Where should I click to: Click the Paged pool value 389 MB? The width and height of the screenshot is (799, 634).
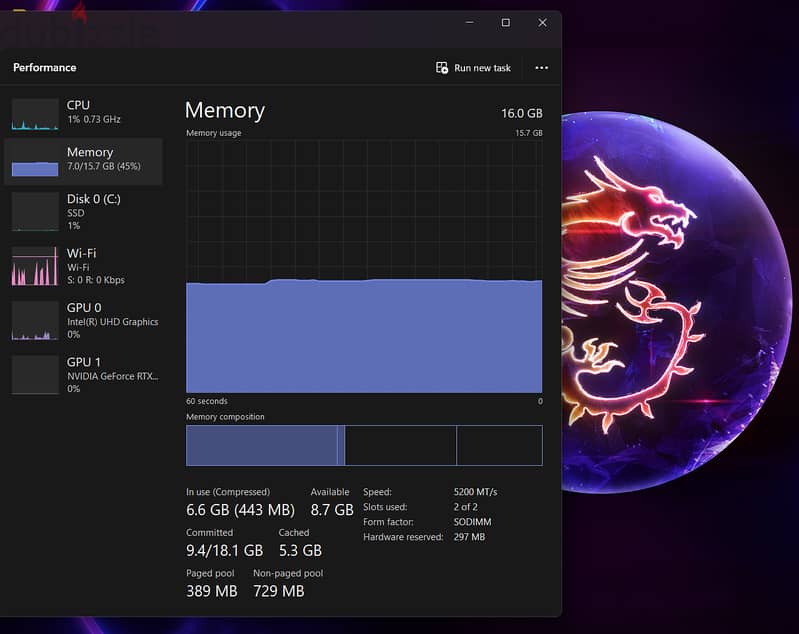click(211, 591)
